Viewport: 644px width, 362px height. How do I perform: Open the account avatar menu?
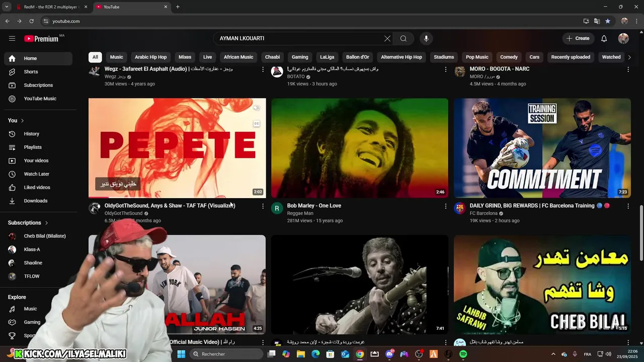click(623, 38)
